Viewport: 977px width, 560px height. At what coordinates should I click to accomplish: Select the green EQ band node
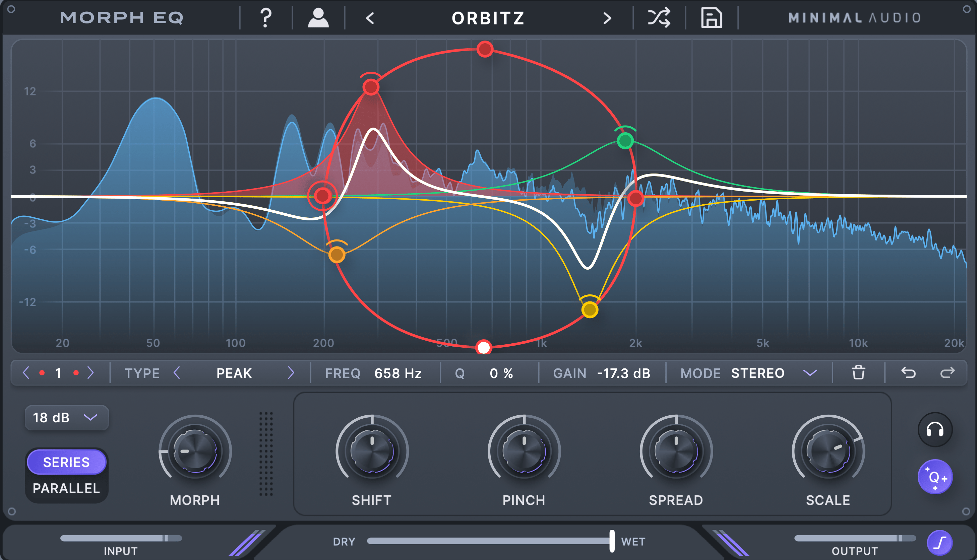click(625, 141)
